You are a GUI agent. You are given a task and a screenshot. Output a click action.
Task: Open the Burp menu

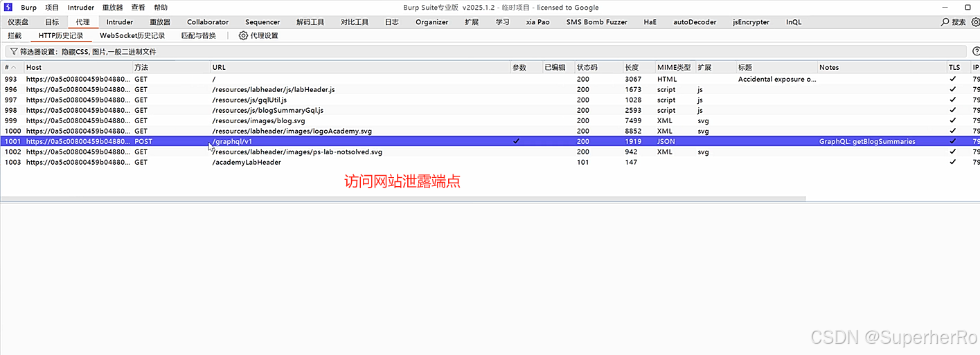click(28, 8)
